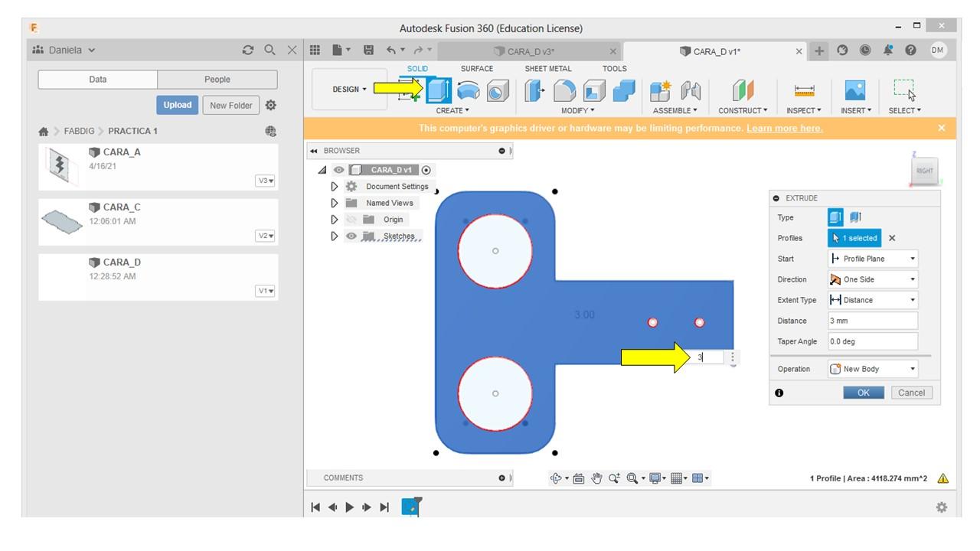Image resolution: width=980 pixels, height=551 pixels.
Task: Select the Extrude tool in Create
Action: tap(439, 90)
